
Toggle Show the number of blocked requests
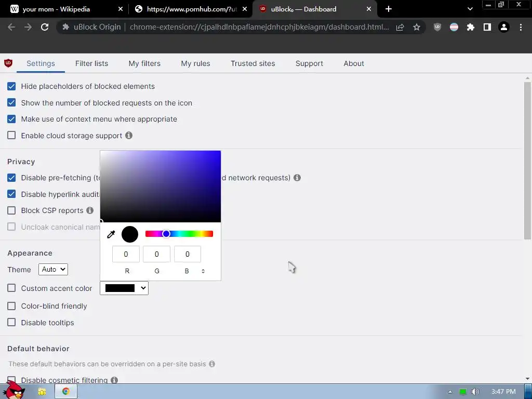point(11,102)
